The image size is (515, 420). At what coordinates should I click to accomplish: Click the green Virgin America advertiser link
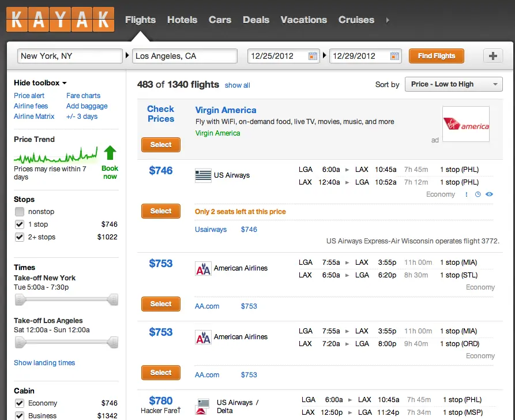tap(218, 133)
